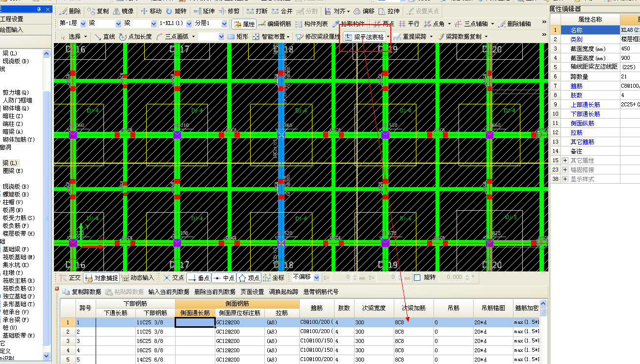The height and width of the screenshot is (364, 640).
Task: Expand 显示样式 in property editor
Action: [x=565, y=179]
